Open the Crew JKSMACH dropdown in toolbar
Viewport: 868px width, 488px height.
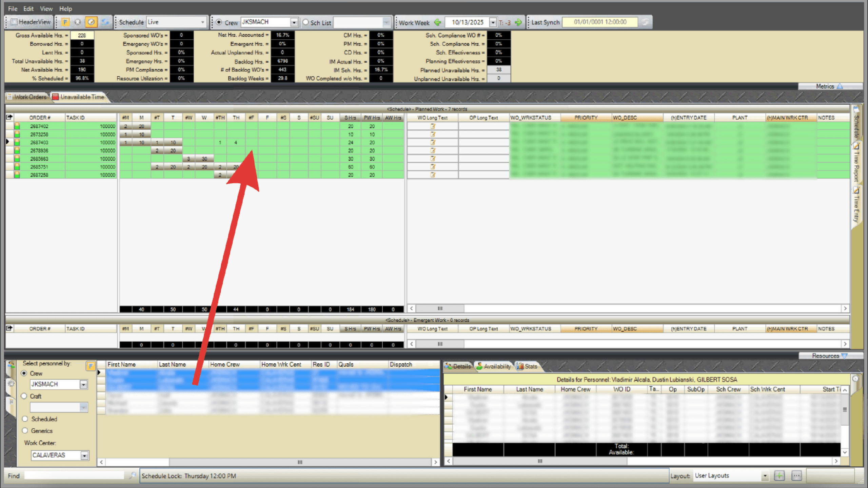click(x=294, y=22)
